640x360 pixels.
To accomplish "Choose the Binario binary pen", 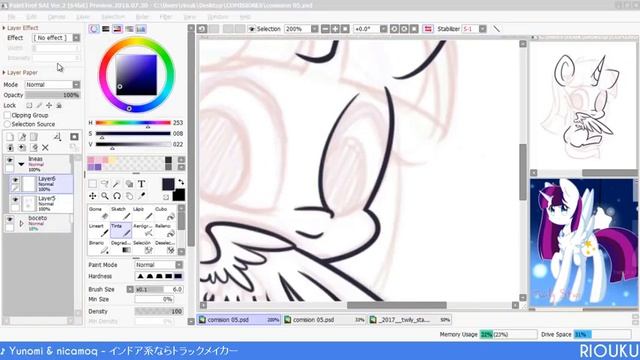I will [98, 247].
